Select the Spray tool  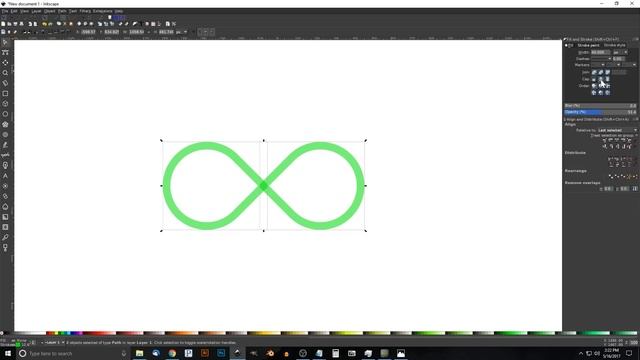tap(5, 186)
